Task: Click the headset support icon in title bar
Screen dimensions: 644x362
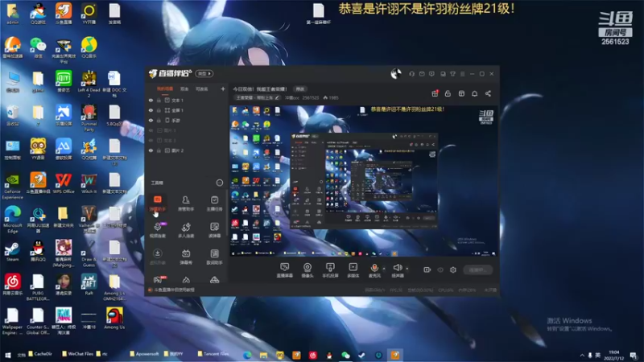Action: coord(411,74)
